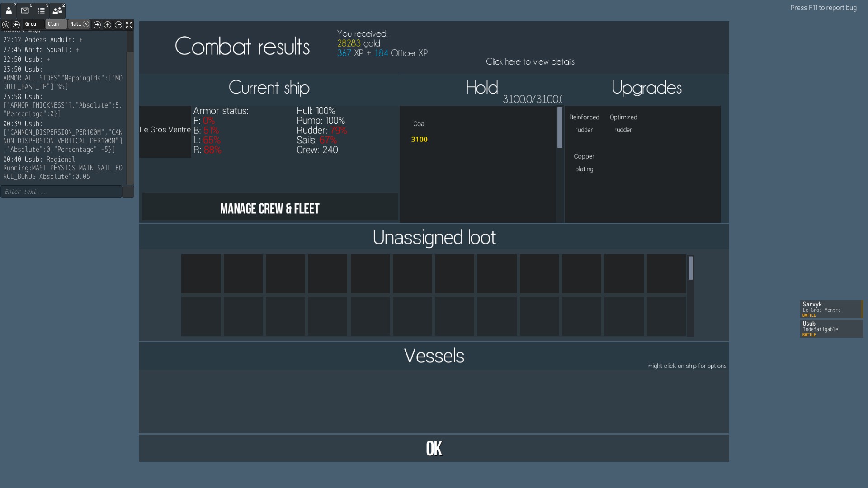Select Sarvyk Le Gros Ventre group entry
Viewport: 868px width, 488px height.
831,310
